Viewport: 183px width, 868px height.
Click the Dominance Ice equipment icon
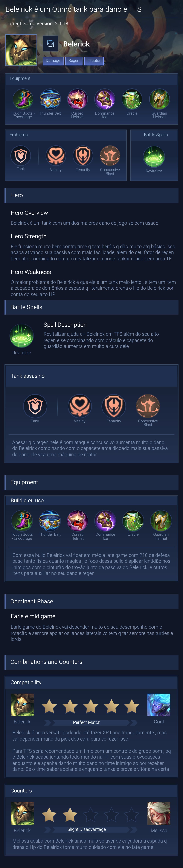105,99
